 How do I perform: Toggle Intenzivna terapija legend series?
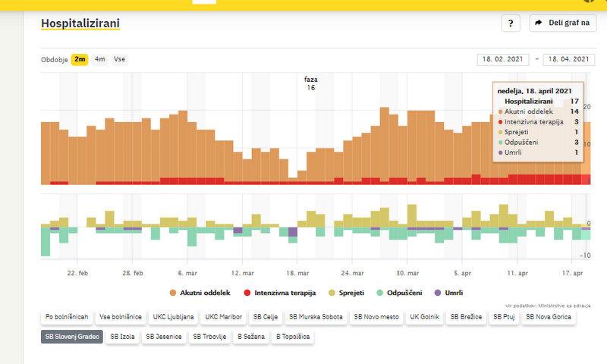278,292
